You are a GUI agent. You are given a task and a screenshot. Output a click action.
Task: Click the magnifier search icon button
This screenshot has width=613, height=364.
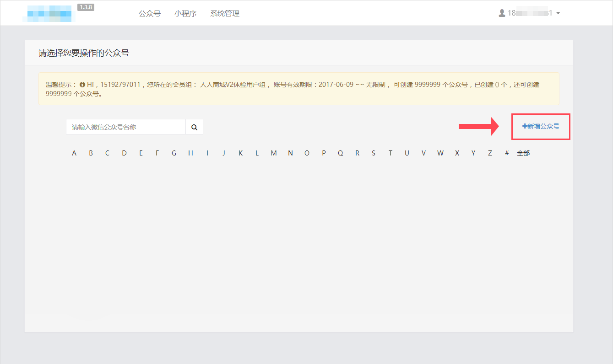(x=194, y=127)
